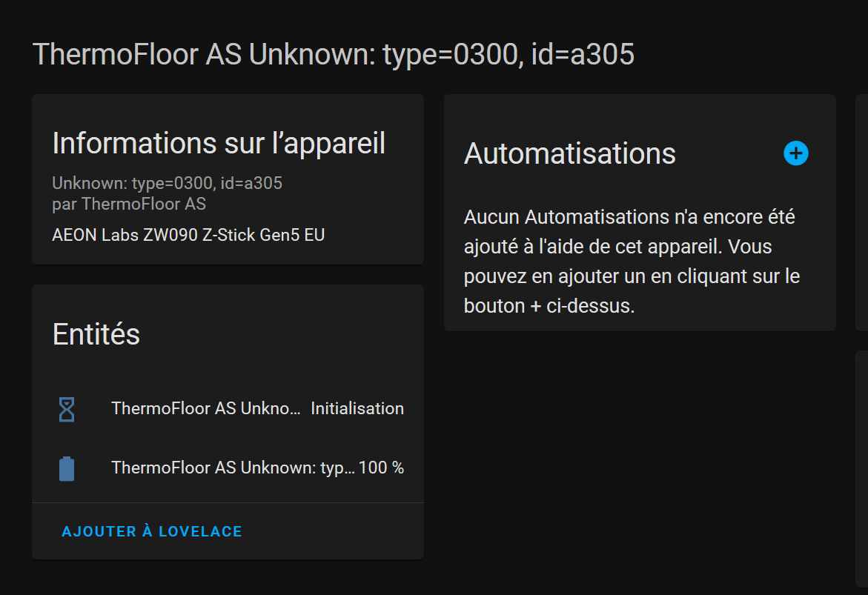Image resolution: width=868 pixels, height=595 pixels.
Task: Click the battery icon in Entités
Action: (67, 468)
